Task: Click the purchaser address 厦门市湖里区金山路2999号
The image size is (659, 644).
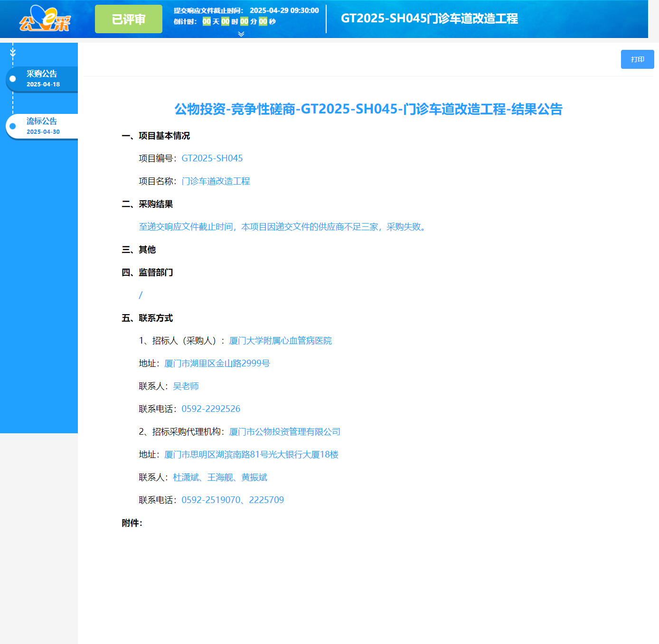Action: coord(216,363)
